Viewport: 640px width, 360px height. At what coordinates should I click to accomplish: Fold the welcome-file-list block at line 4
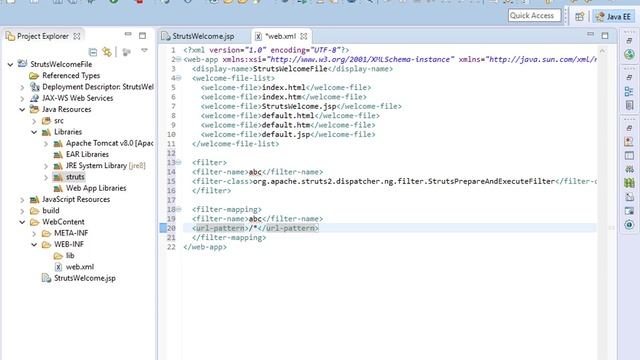[x=178, y=78]
